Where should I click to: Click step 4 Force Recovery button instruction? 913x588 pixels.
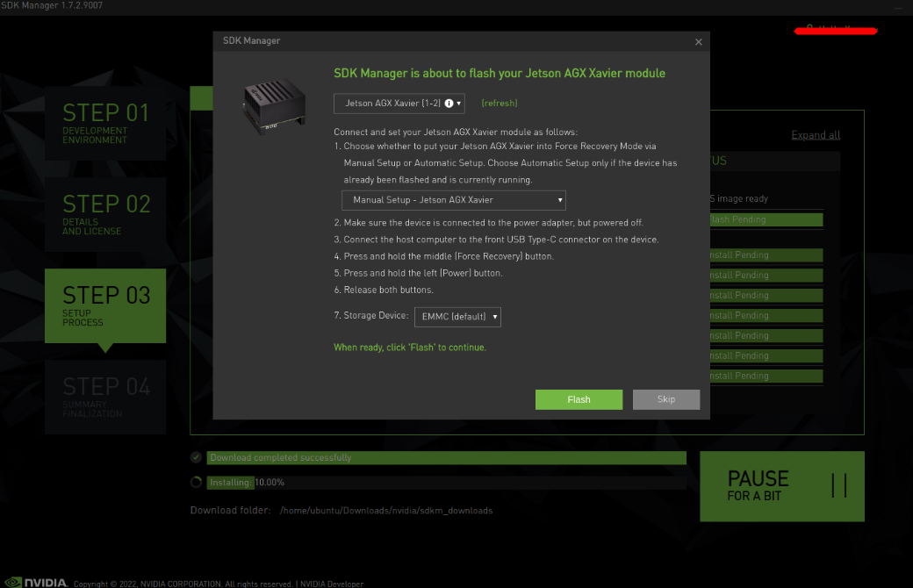[443, 256]
